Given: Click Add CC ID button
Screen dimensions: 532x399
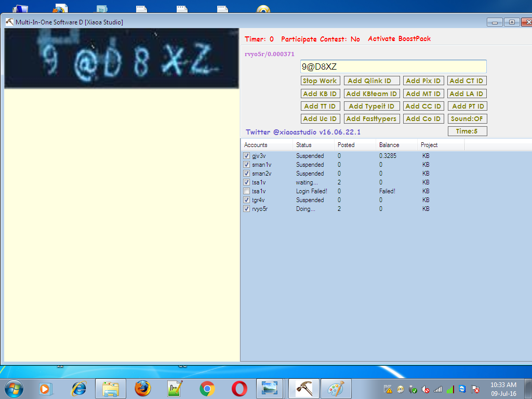Looking at the screenshot, I should (x=423, y=106).
